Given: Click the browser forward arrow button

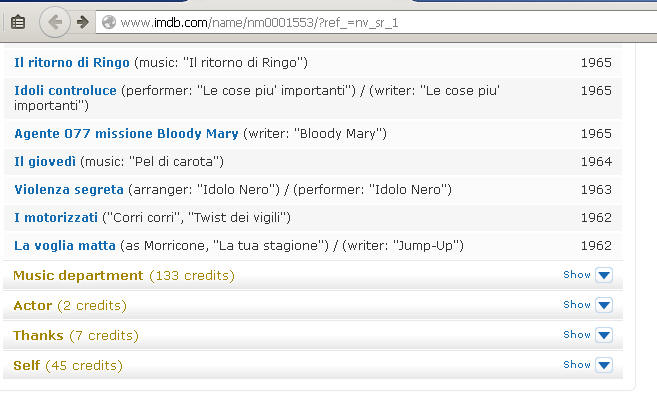Looking at the screenshot, I should [x=83, y=22].
